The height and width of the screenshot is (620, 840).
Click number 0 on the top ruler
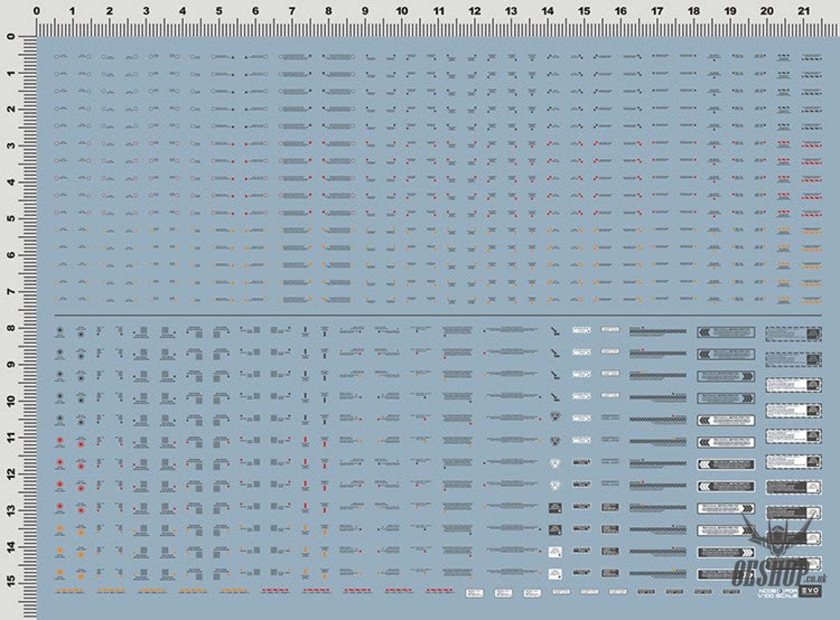pos(37,11)
